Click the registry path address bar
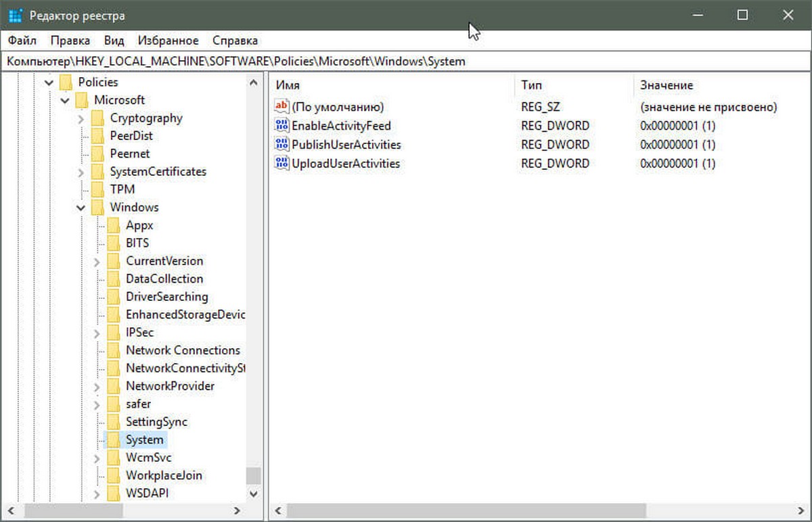 pyautogui.click(x=406, y=61)
